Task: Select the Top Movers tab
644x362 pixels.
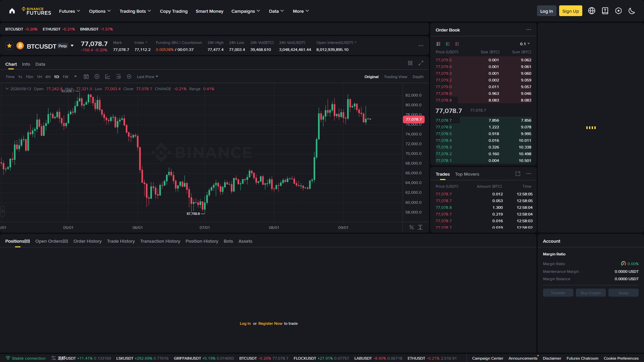Action: pyautogui.click(x=467, y=174)
